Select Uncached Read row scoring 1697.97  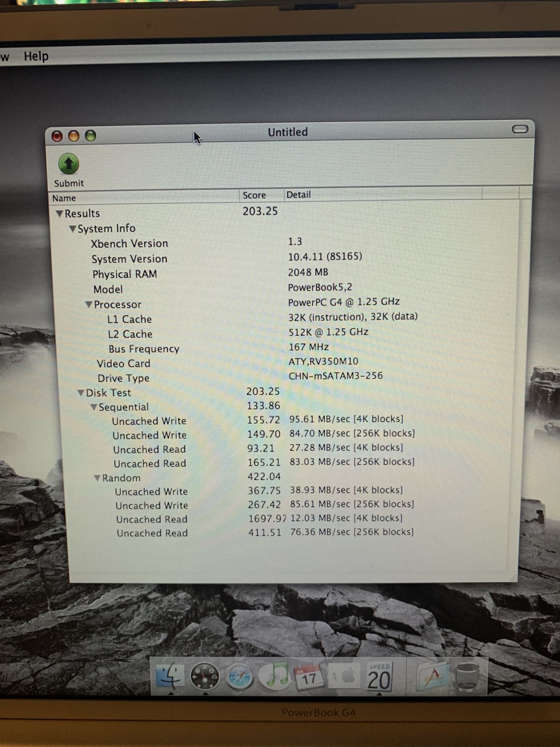tap(287, 519)
